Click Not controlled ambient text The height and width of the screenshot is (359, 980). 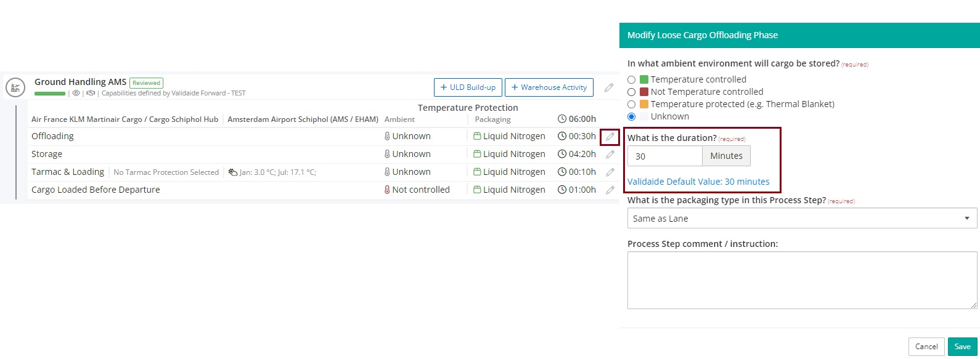[x=421, y=190]
